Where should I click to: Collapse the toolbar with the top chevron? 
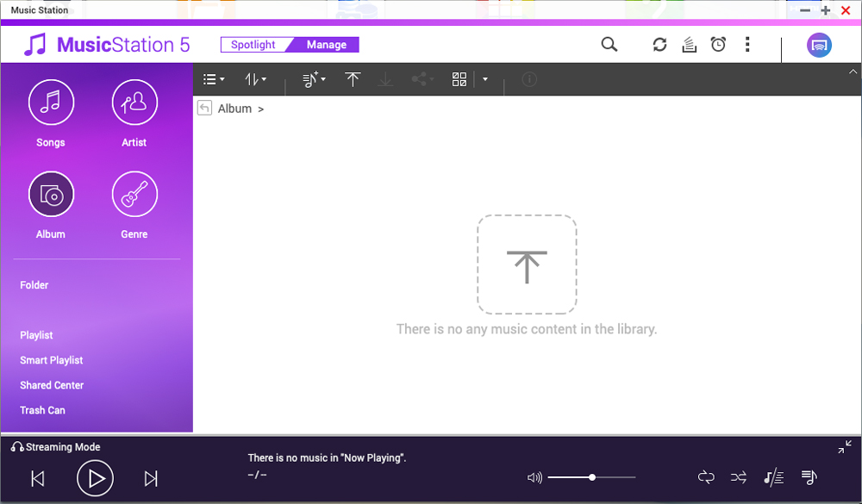coord(853,72)
